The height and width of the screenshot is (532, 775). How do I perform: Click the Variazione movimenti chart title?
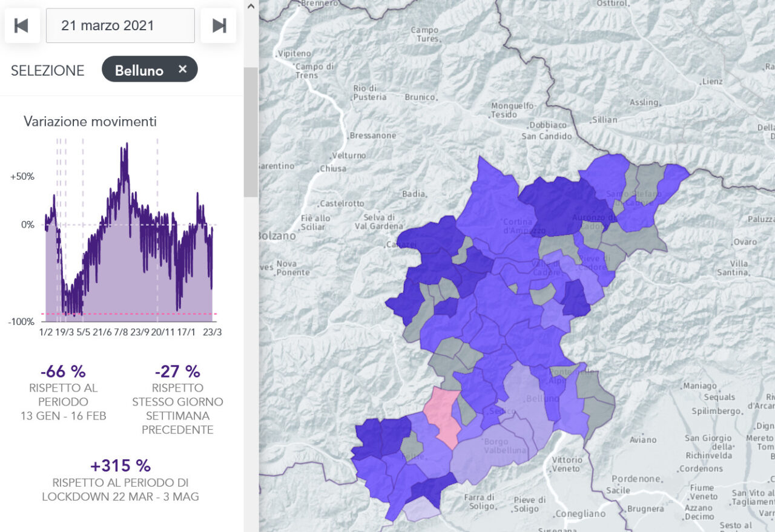tap(90, 121)
